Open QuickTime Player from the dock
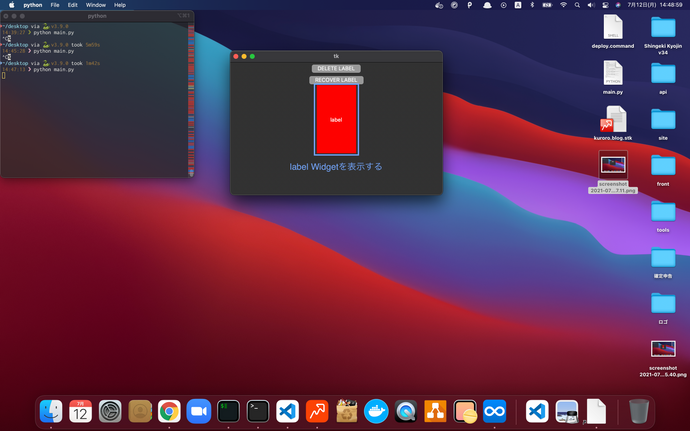The height and width of the screenshot is (431, 690). tap(406, 411)
